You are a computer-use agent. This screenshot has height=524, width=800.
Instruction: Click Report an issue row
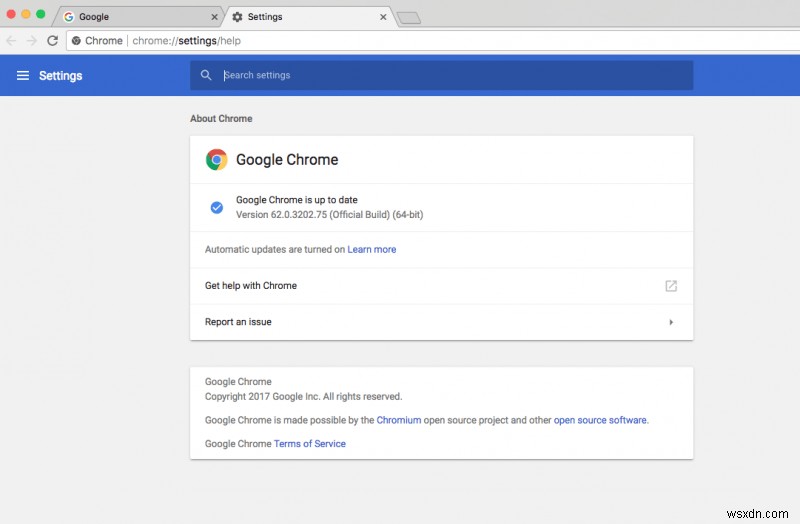441,322
